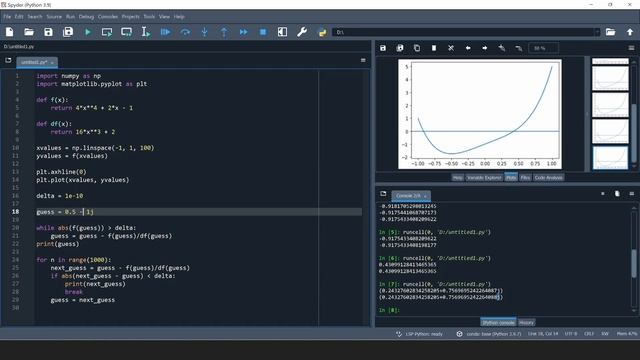Open console pane options hamburger menu
The width and height of the screenshot is (640, 360).
(x=631, y=194)
